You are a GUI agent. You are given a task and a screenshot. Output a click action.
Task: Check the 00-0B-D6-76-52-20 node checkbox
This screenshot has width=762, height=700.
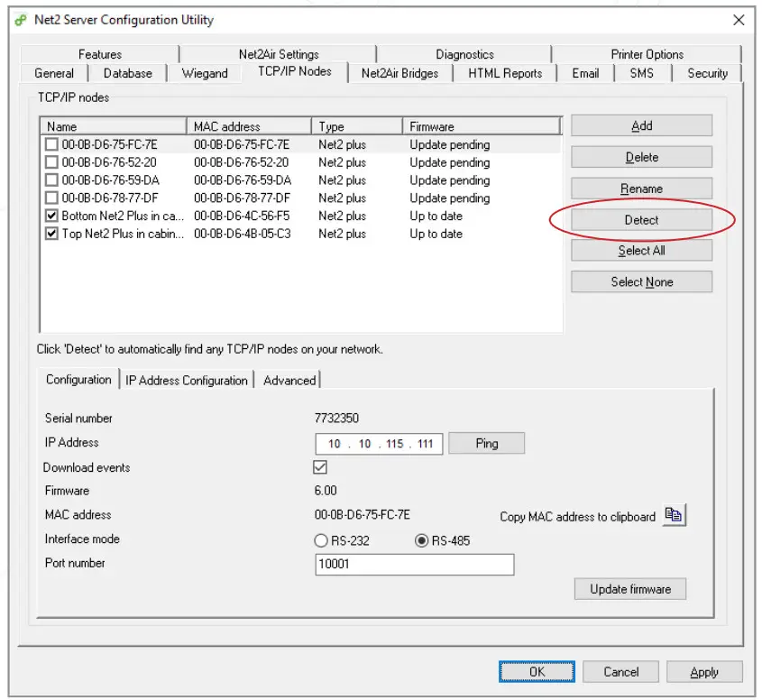click(x=51, y=161)
